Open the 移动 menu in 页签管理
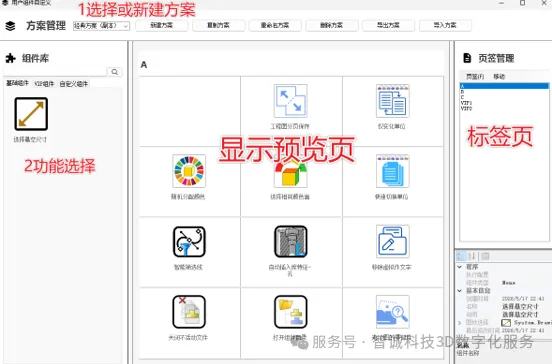This screenshot has height=364, width=552. pyautogui.click(x=499, y=76)
